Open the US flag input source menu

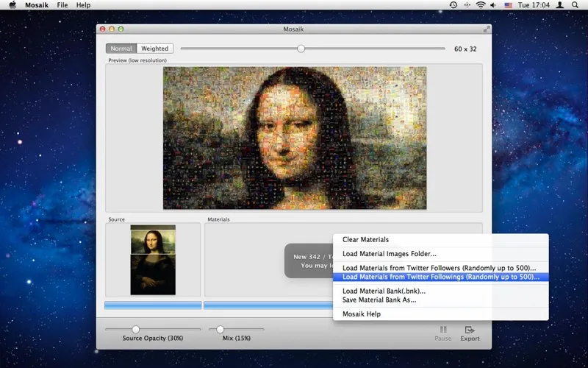click(x=508, y=5)
